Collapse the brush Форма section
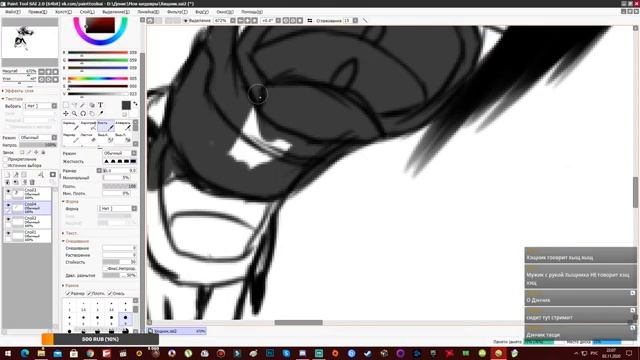 [71, 202]
